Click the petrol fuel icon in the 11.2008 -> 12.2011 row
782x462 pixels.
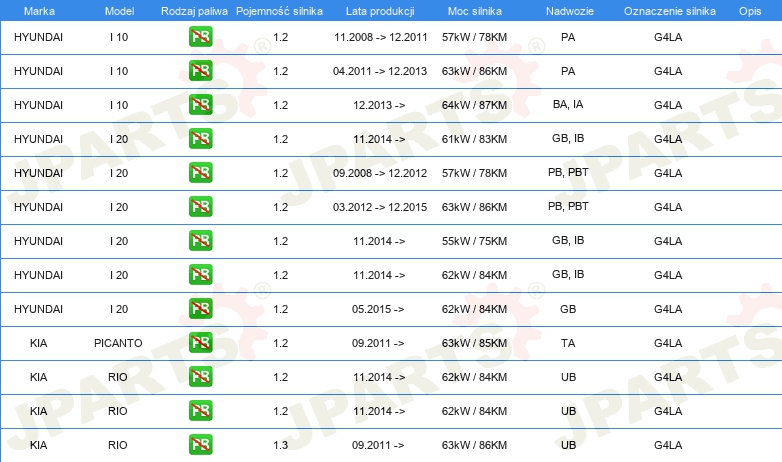click(x=200, y=36)
